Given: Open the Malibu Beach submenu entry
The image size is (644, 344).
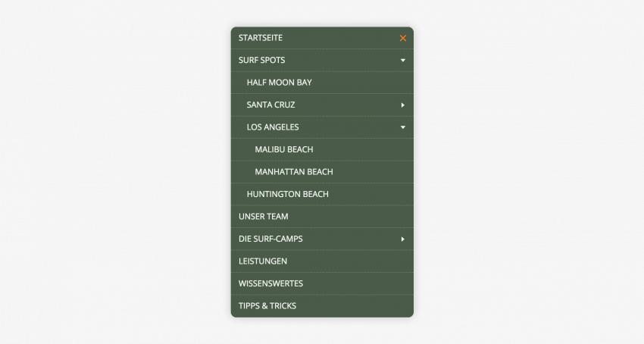Looking at the screenshot, I should [x=284, y=149].
